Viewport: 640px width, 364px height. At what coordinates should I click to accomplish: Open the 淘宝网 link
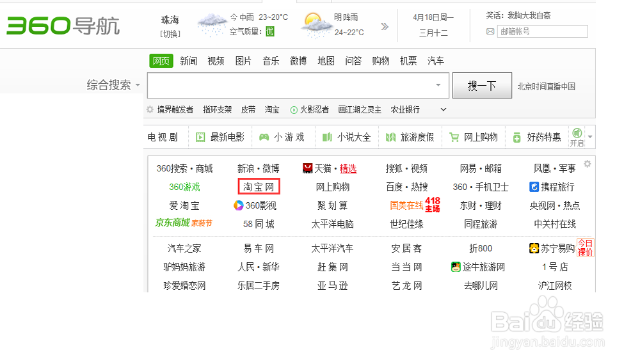point(259,187)
